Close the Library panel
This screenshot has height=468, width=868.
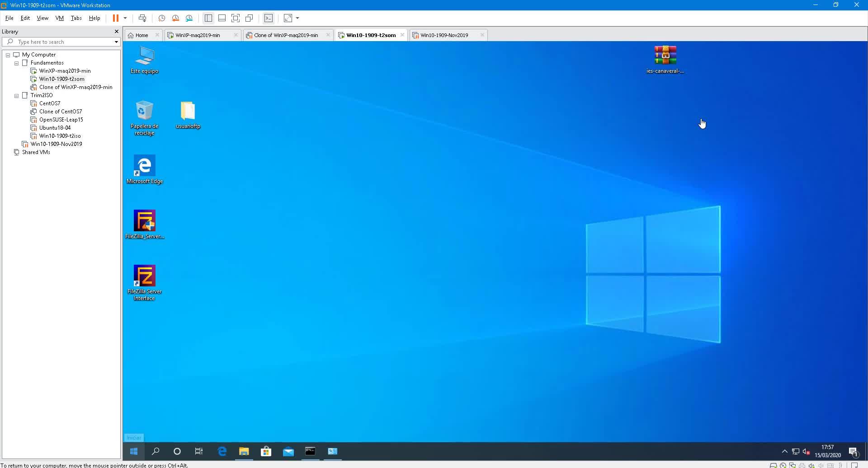coord(116,32)
